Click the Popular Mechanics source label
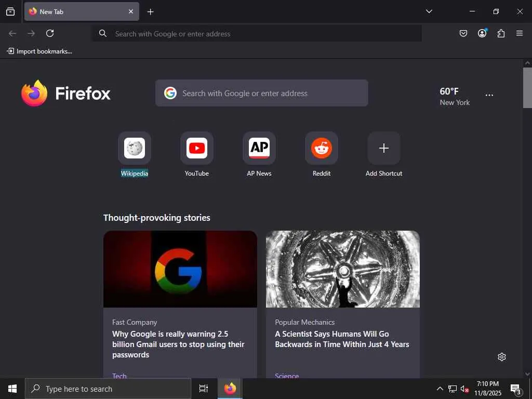Viewport: 532px width, 399px height. click(304, 322)
